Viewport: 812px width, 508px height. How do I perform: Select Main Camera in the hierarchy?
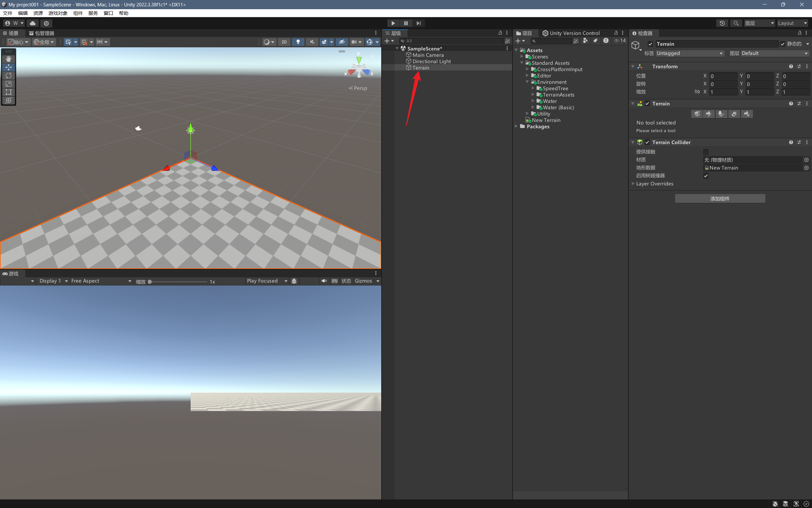coord(428,55)
